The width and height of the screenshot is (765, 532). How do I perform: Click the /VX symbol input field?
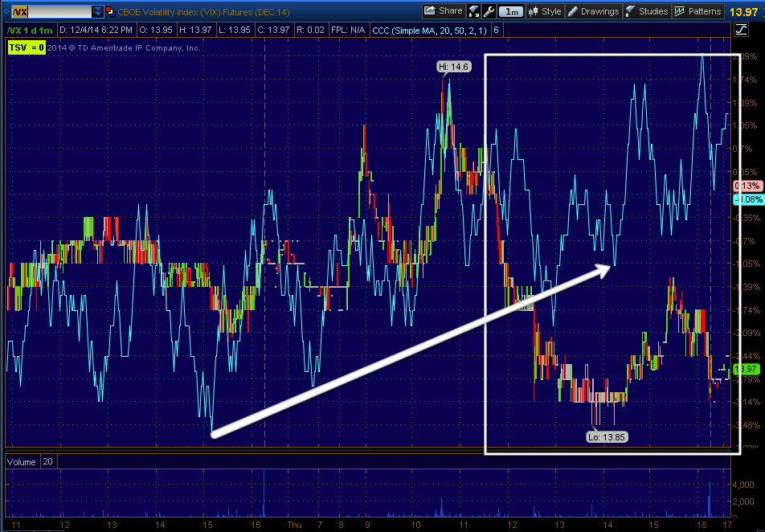51,12
